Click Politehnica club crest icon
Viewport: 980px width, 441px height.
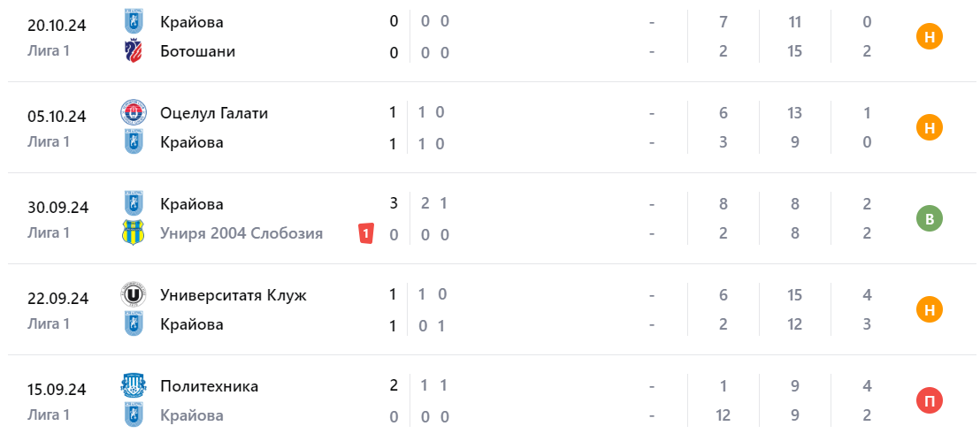(x=134, y=385)
